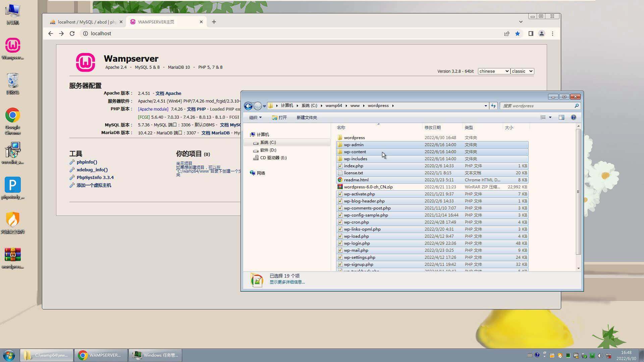Click the Explorer search magnifier icon

(577, 106)
